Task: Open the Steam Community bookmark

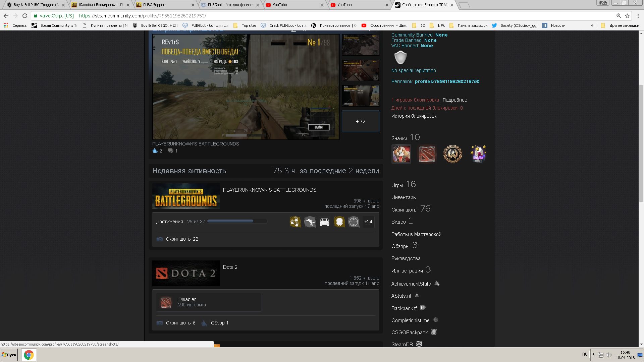Action: tap(54, 25)
